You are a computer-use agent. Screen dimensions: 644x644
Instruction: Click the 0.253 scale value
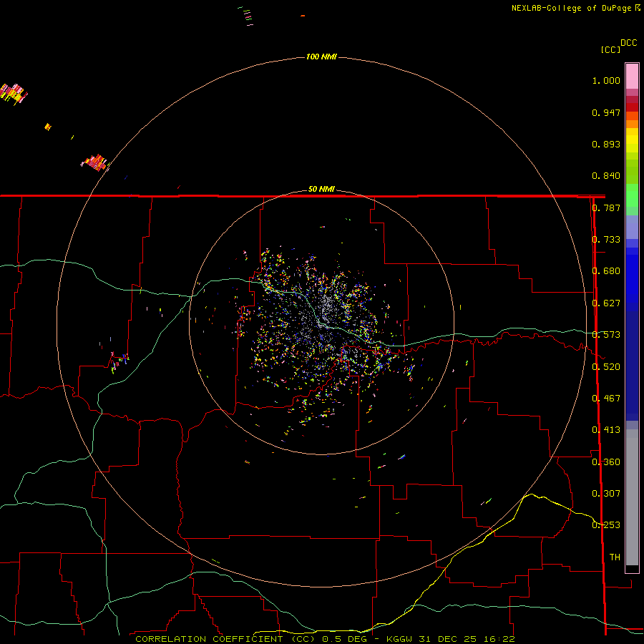[x=606, y=525]
